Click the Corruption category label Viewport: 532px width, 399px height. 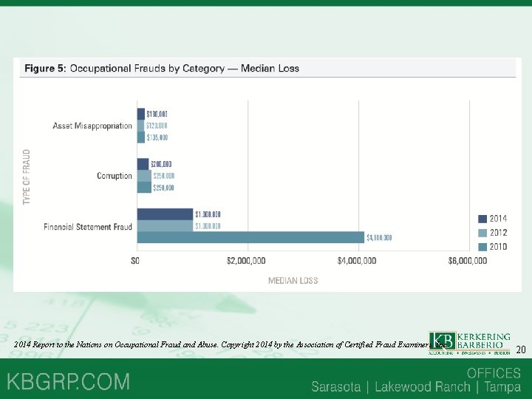115,176
